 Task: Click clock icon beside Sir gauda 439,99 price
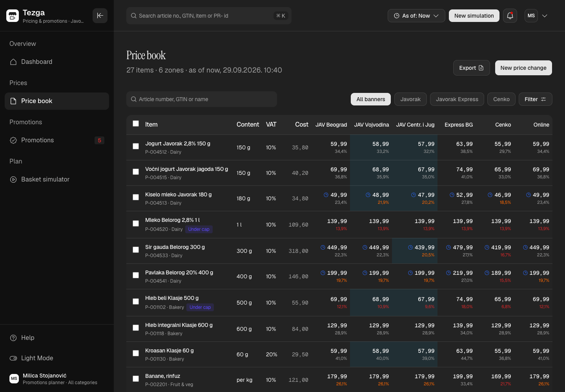tap(410, 247)
